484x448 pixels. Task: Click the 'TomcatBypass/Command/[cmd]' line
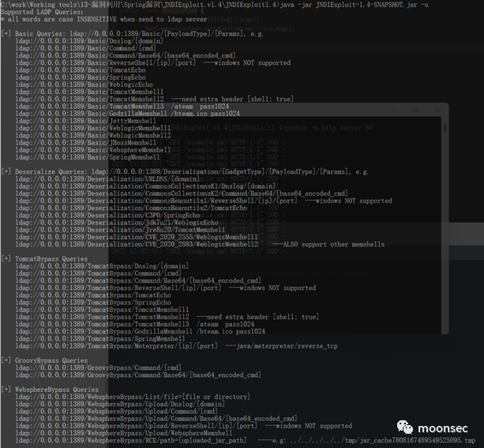98,273
